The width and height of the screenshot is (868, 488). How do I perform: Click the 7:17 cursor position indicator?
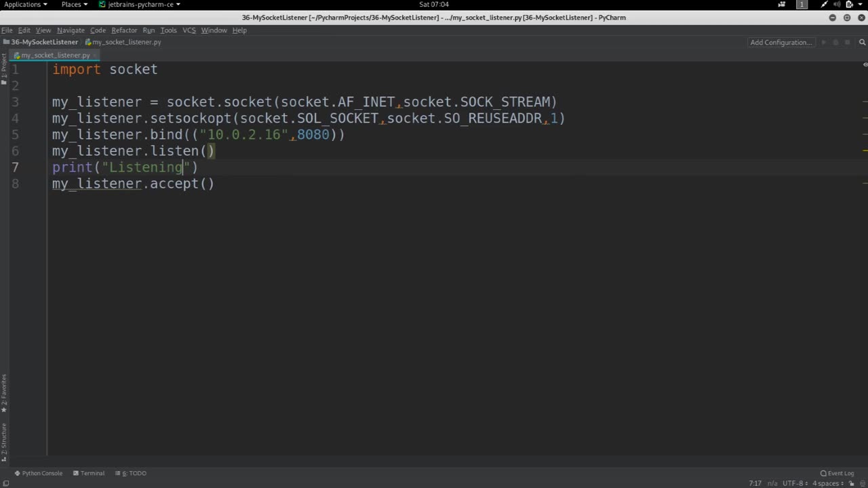(755, 483)
